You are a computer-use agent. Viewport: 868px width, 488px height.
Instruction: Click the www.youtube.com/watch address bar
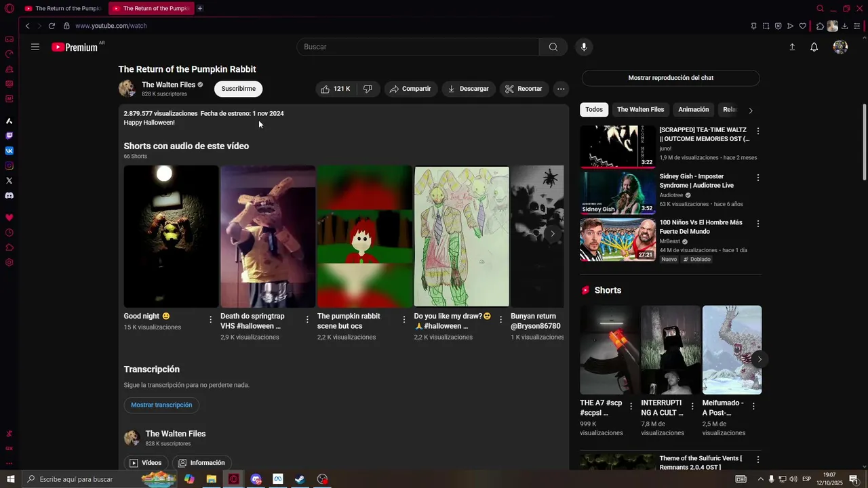click(111, 26)
